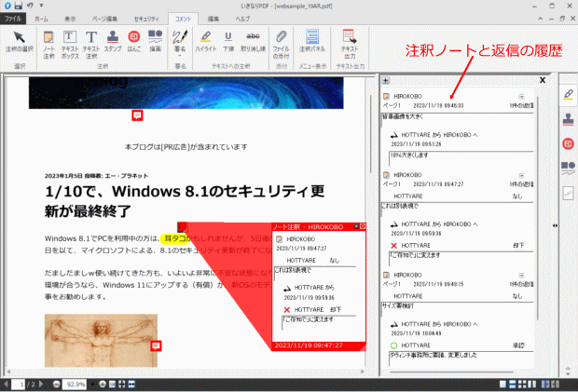Click the save icon in title bar

(19, 6)
